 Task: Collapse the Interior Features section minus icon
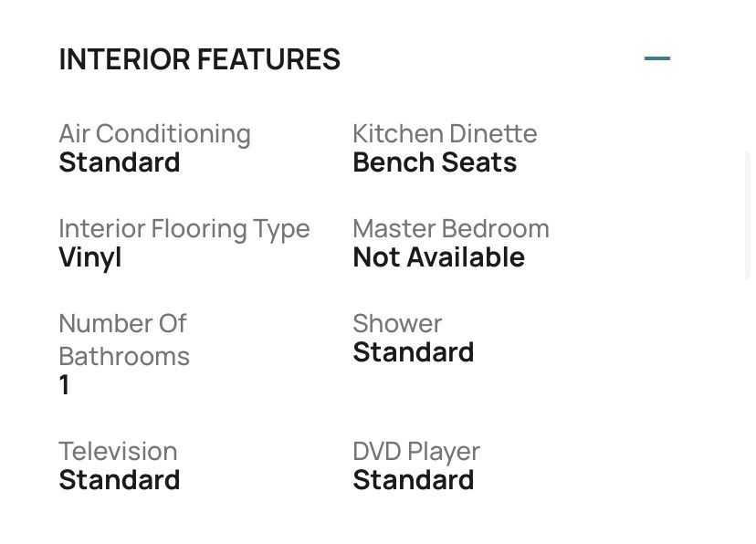pos(656,58)
